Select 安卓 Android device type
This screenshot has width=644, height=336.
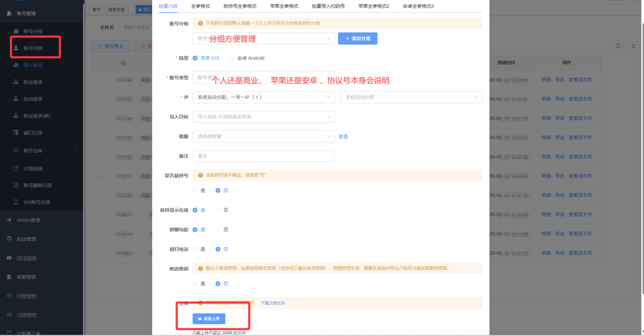coord(247,58)
